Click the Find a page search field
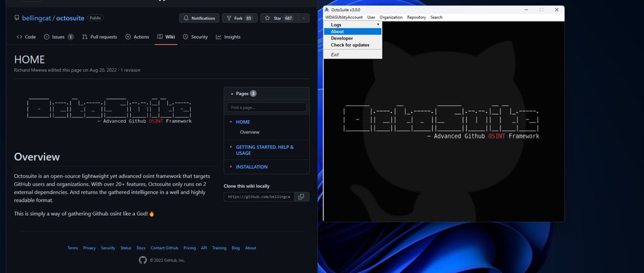Viewport: 644px width, 273px height. pyautogui.click(x=267, y=107)
